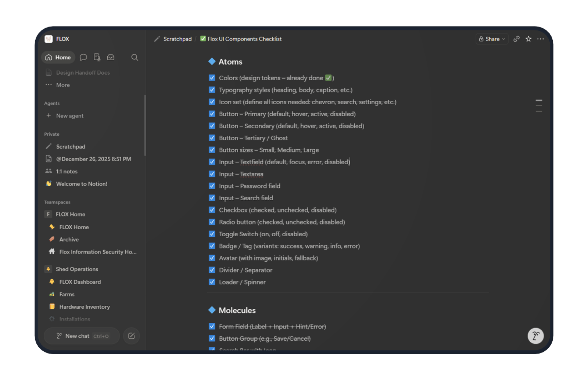The width and height of the screenshot is (588, 380).
Task: Click the pencil icon beside Scratchpad breadcrumb
Action: pyautogui.click(x=157, y=39)
